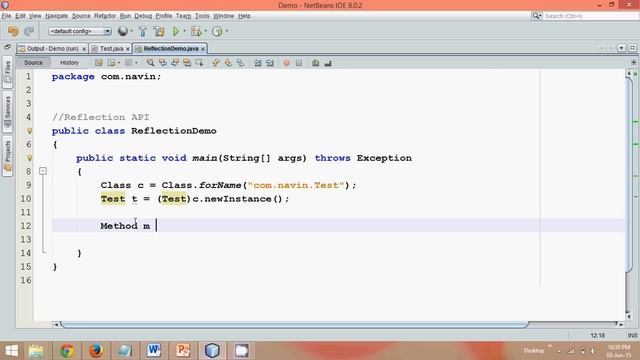Screen dimensions: 640x360
Task: Open the Refactor menu
Action: [105, 16]
